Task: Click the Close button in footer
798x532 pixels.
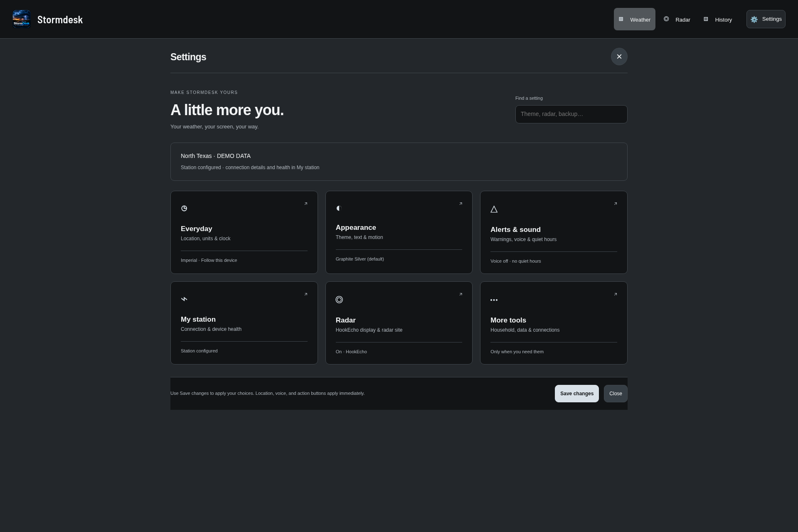Action: click(616, 394)
